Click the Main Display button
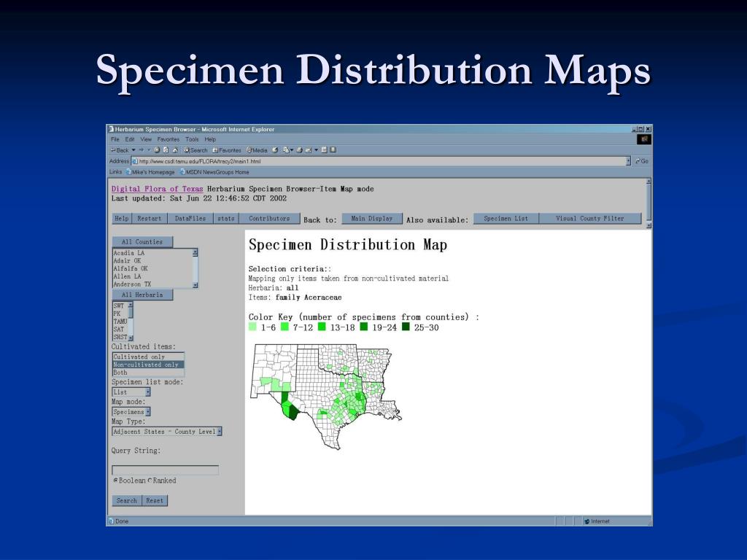This screenshot has width=747, height=560. (372, 219)
